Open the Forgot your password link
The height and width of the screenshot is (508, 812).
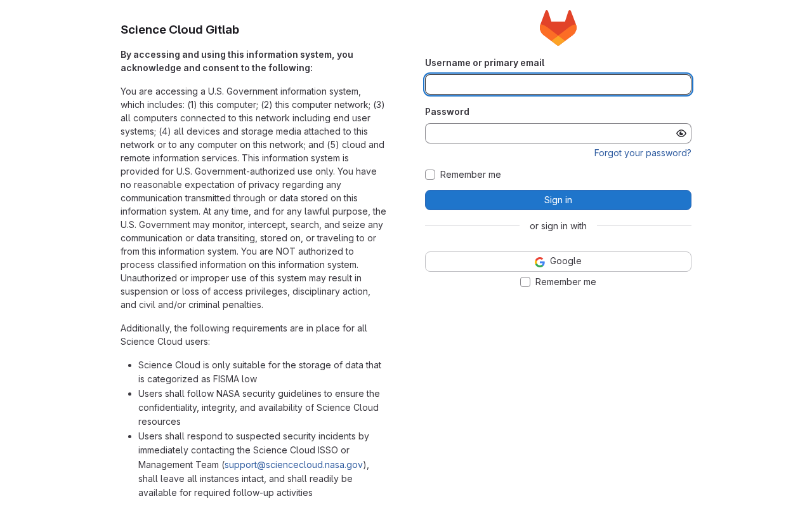click(x=643, y=153)
